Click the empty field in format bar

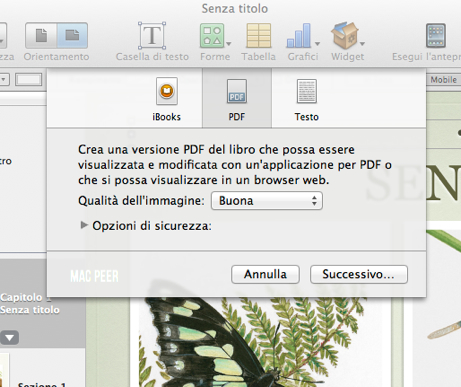[x=29, y=80]
